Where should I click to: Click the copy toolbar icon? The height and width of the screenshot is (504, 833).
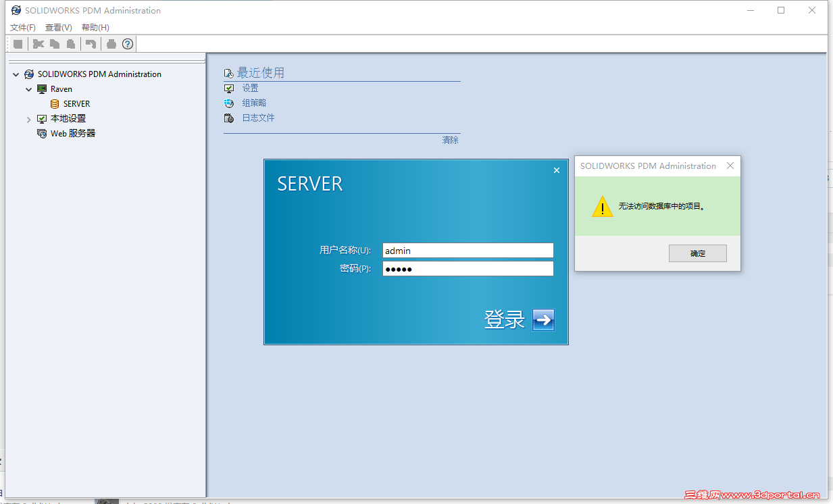coord(55,44)
